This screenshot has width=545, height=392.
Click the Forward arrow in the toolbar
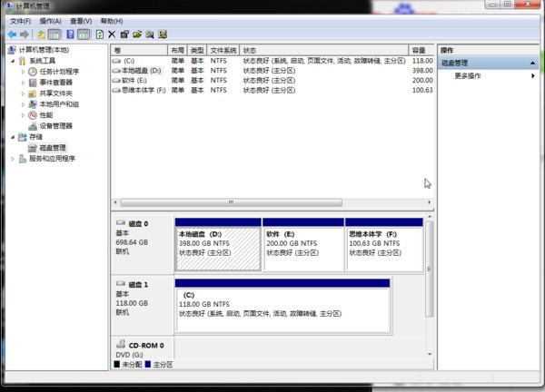[x=25, y=34]
